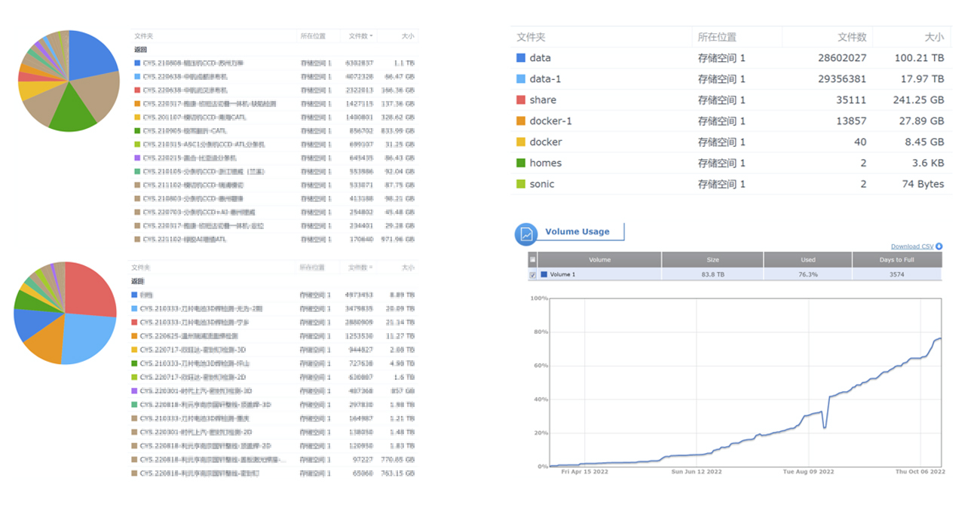Image resolution: width=980 pixels, height=517 pixels.
Task: Sort bottom-left table by 文件数 column
Action: [360, 268]
